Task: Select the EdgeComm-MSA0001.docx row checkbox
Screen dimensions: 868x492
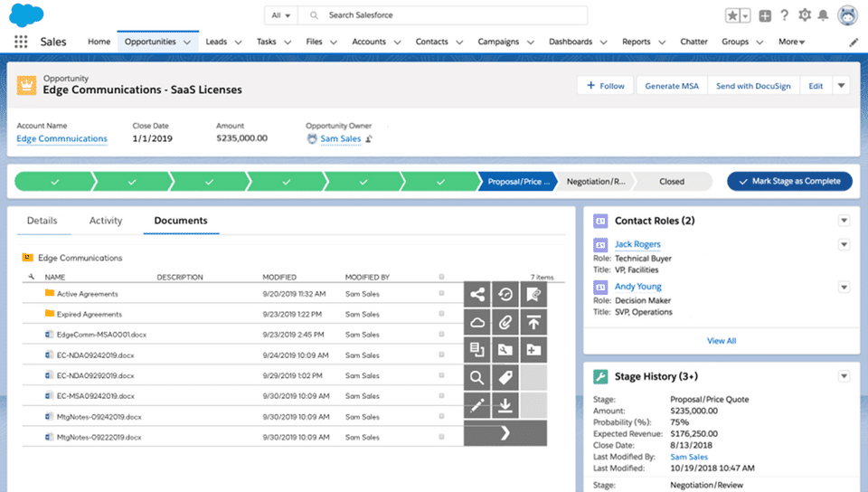Action: [x=441, y=335]
